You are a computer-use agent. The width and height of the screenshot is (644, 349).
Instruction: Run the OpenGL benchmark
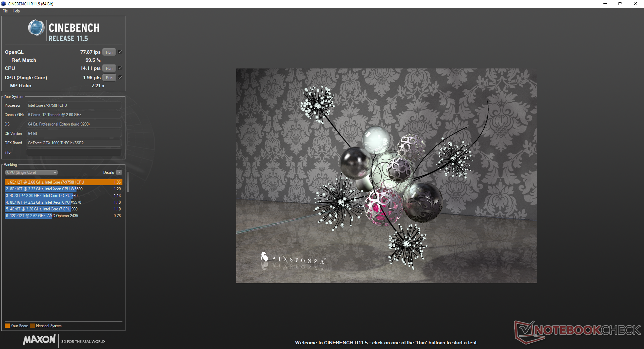(109, 52)
